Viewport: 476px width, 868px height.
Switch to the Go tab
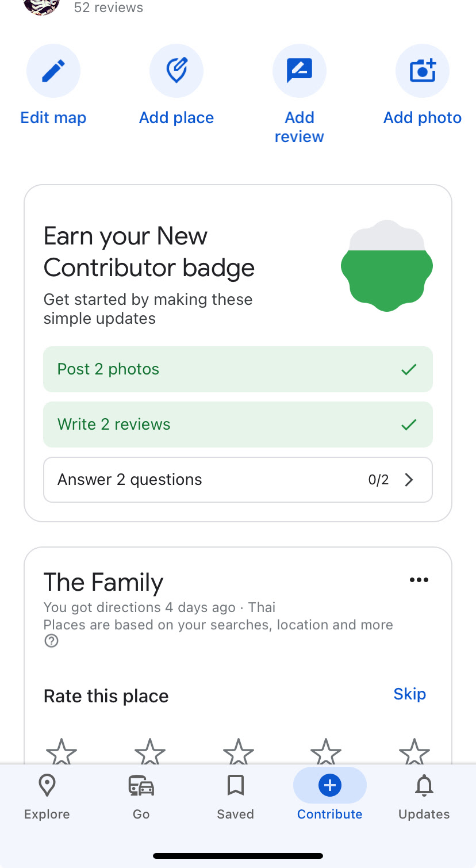tap(141, 796)
